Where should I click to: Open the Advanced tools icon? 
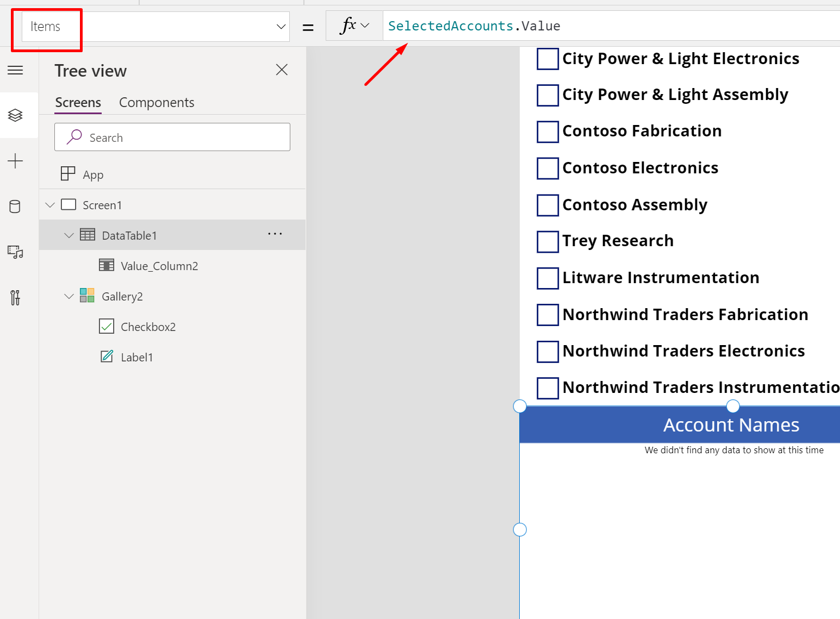click(x=15, y=297)
